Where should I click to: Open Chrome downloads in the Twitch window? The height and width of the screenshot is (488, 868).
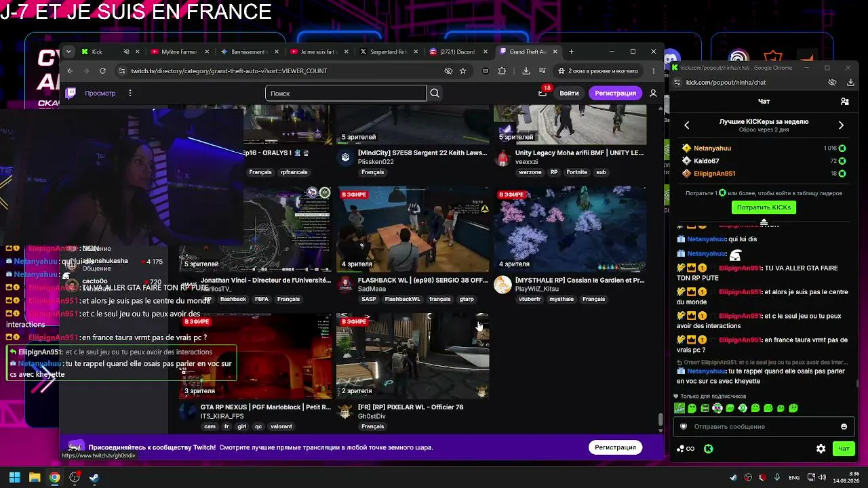(526, 70)
